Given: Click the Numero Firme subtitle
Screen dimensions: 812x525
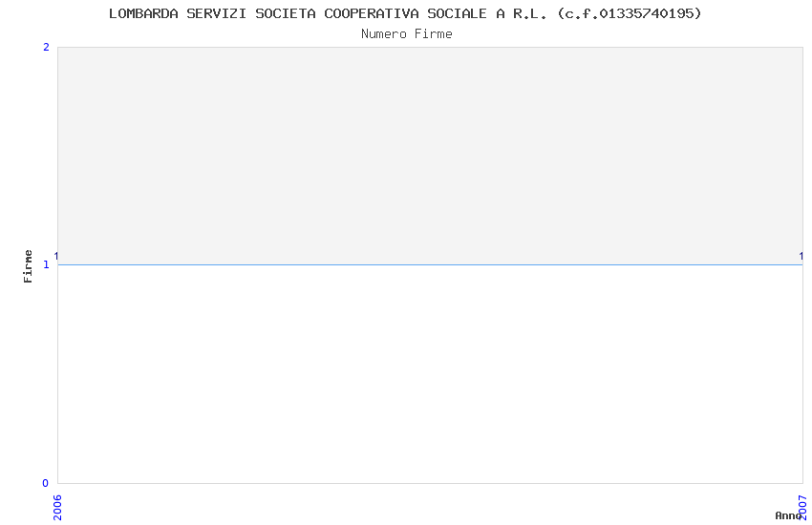Looking at the screenshot, I should coord(407,34).
